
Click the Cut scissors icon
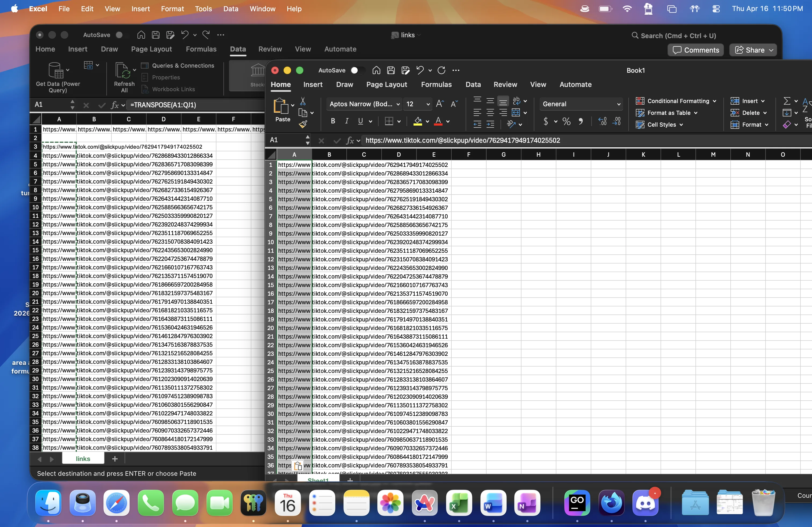(x=303, y=101)
